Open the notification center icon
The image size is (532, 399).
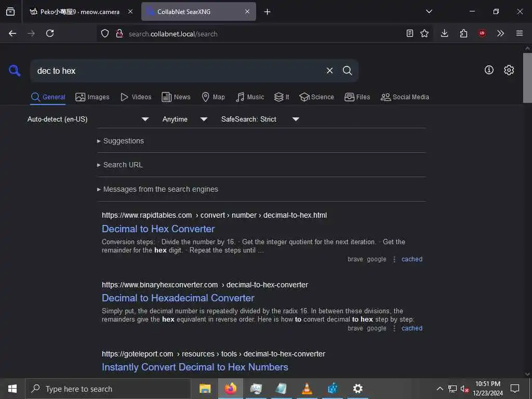tap(515, 389)
